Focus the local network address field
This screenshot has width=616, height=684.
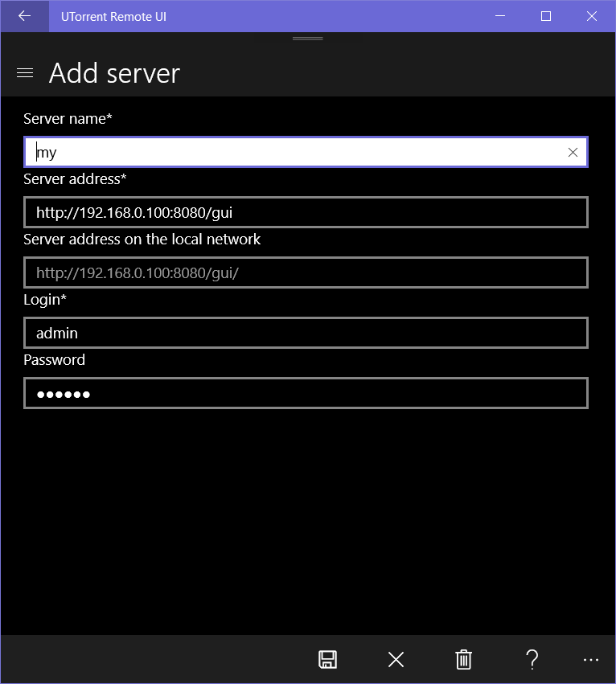tap(306, 272)
